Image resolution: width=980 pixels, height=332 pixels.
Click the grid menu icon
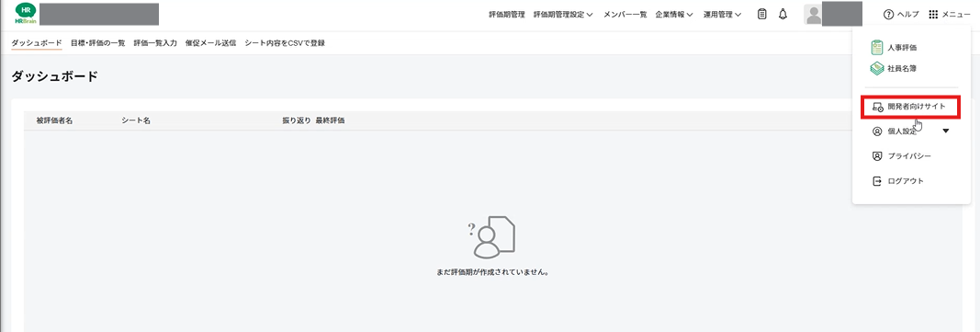tap(933, 15)
